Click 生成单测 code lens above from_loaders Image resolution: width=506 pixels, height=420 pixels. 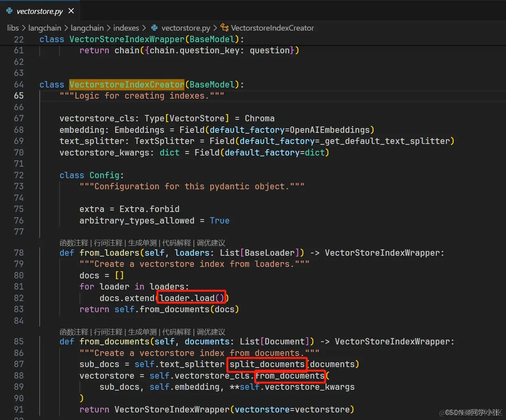click(142, 243)
